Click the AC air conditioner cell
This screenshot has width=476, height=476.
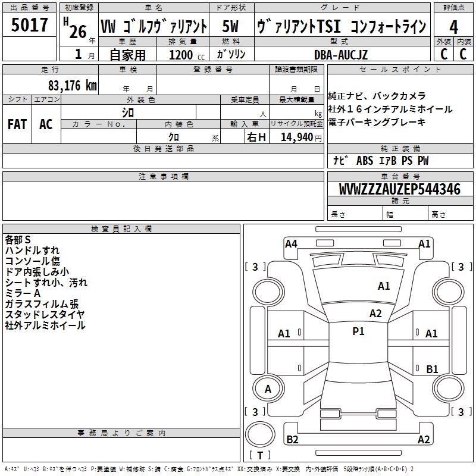[46, 124]
